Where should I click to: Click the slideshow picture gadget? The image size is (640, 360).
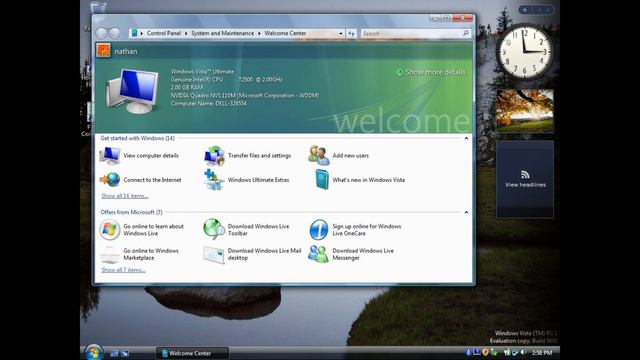click(x=525, y=111)
